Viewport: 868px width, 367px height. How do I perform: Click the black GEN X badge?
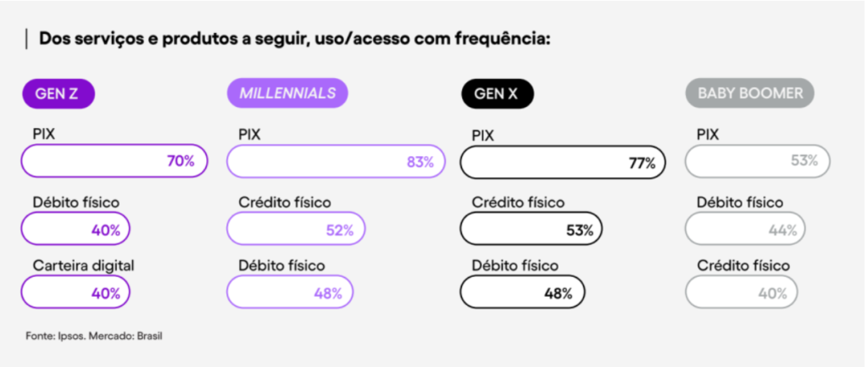[497, 94]
